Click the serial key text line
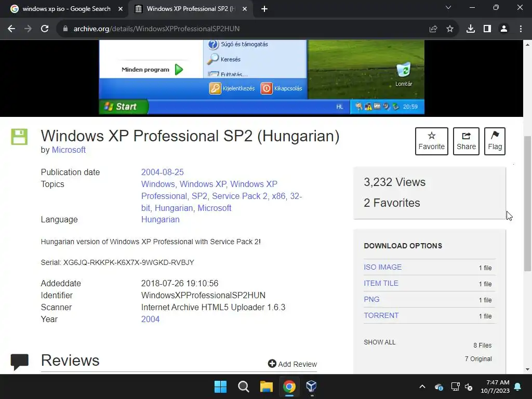The width and height of the screenshot is (532, 399). pyautogui.click(x=117, y=262)
